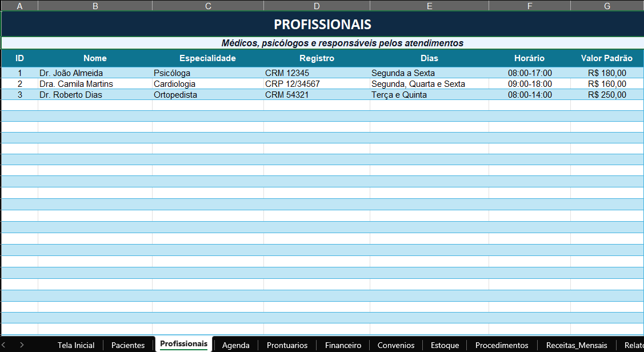Go to the Agenda sheet tab
Screen dimensions: 644x352
click(x=236, y=345)
